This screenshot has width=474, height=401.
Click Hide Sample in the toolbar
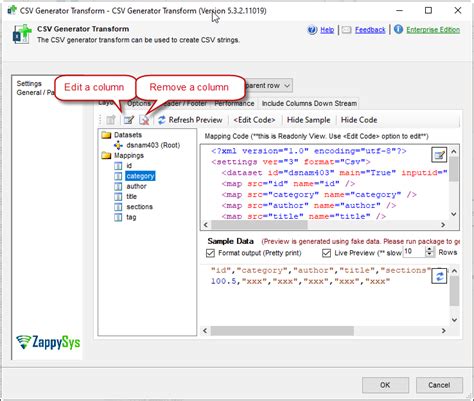click(x=308, y=120)
